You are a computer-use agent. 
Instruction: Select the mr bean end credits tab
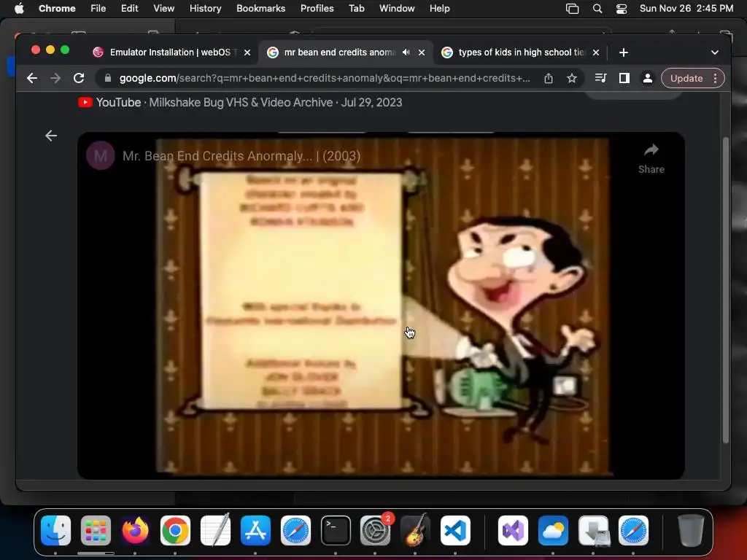340,52
